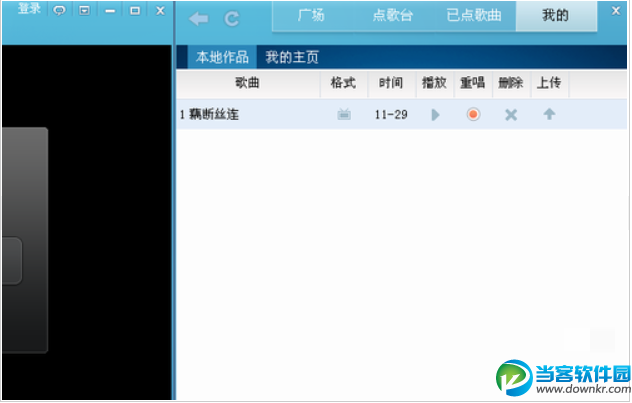Refresh the page with the reload icon
The image size is (632, 403).
click(x=232, y=19)
